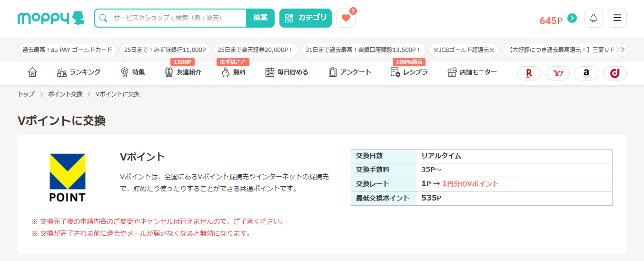The height and width of the screenshot is (261, 644).
Task: Open the アンケート menu item
Action: 349,72
